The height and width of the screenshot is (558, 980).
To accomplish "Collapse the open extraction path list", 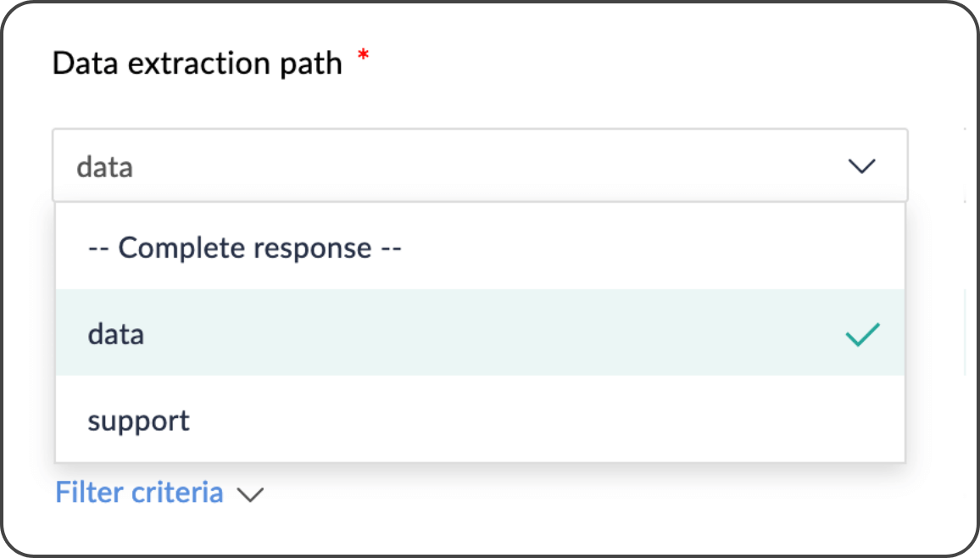I will pos(861,166).
